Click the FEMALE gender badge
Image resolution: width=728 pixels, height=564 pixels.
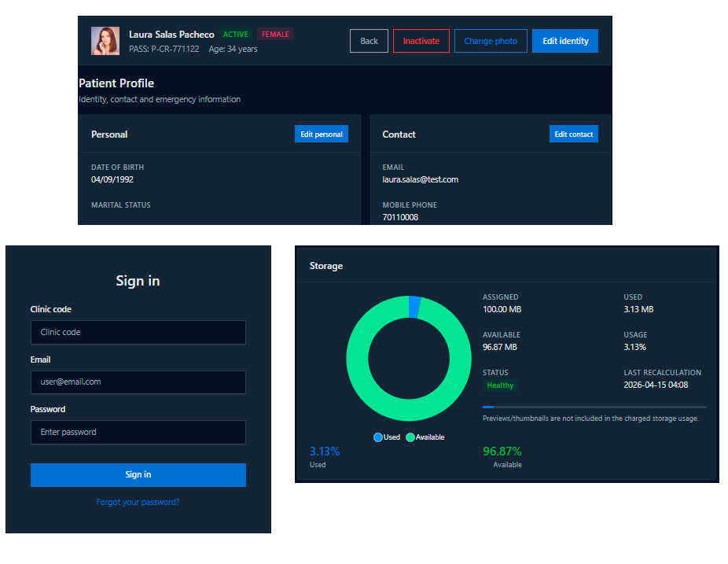275,35
